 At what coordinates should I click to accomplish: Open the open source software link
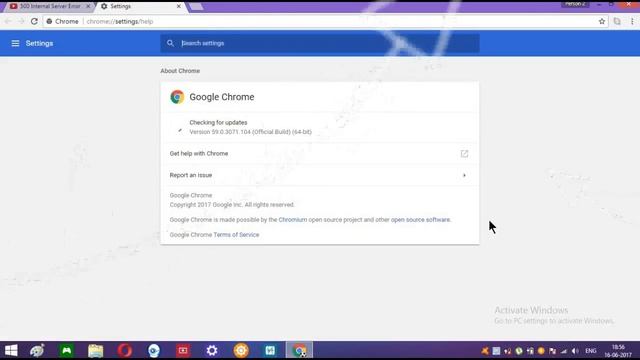(x=420, y=220)
